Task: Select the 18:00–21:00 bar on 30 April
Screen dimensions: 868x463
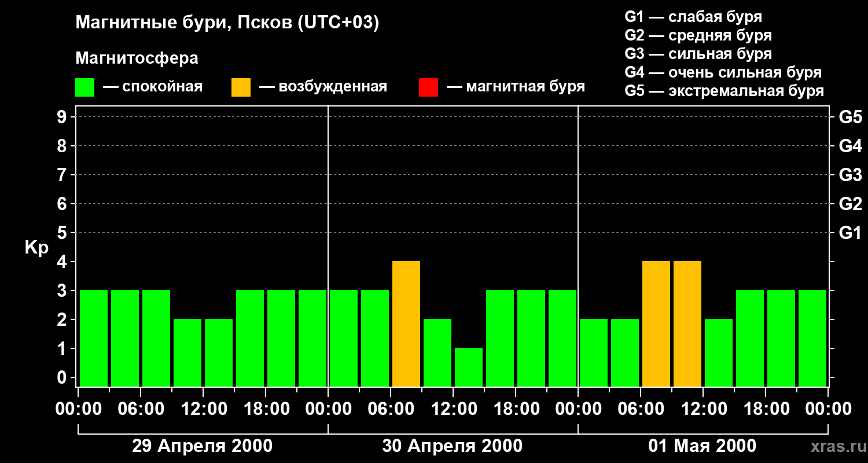Action: (x=531, y=338)
